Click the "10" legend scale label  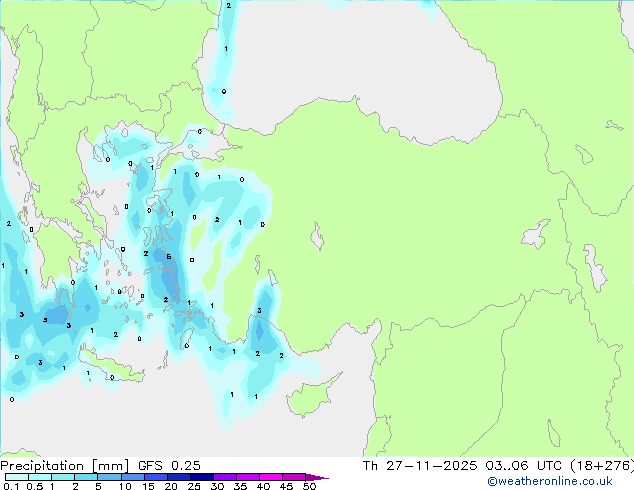pos(125,486)
